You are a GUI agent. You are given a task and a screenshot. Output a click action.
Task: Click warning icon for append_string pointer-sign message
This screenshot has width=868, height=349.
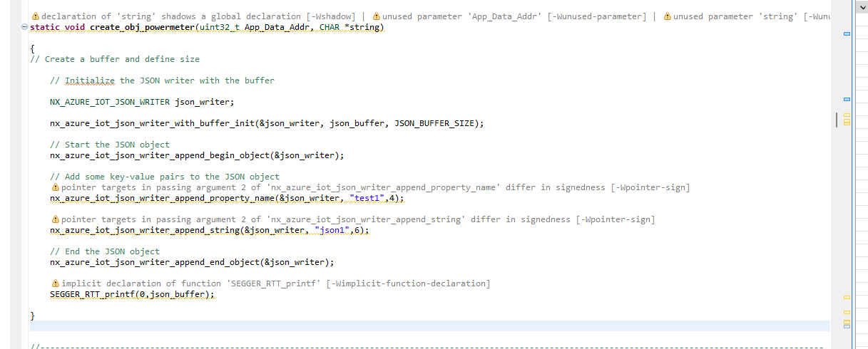[x=55, y=219]
